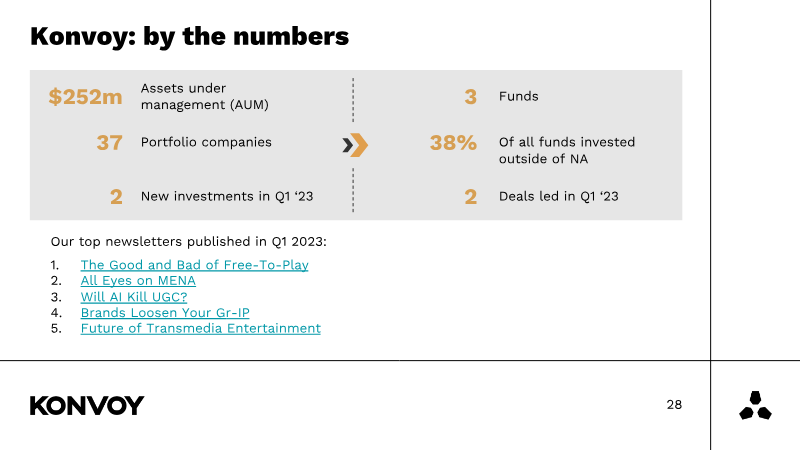Viewport: 800px width, 450px height.
Task: Click the Assets under management (AUM) label
Action: pyautogui.click(x=205, y=96)
